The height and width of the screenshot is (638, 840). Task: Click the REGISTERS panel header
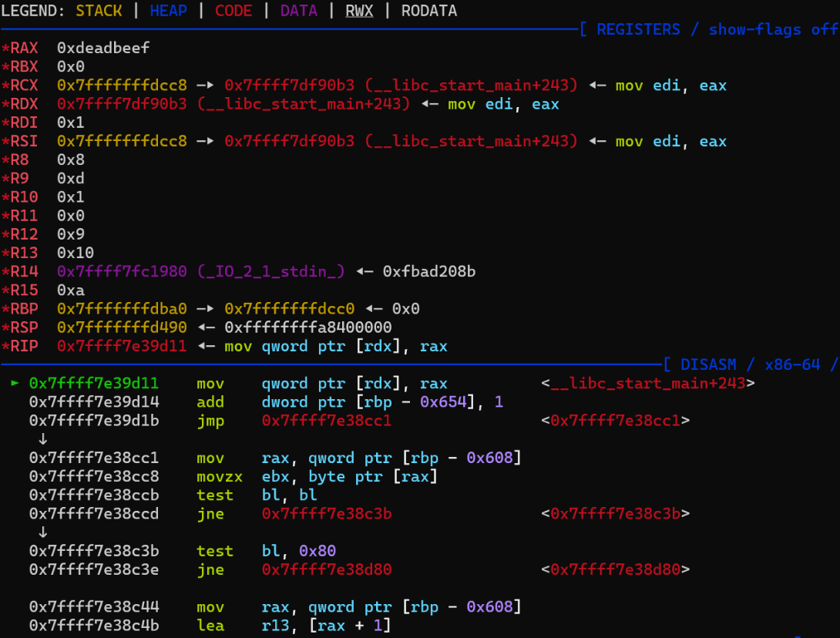coord(638,29)
